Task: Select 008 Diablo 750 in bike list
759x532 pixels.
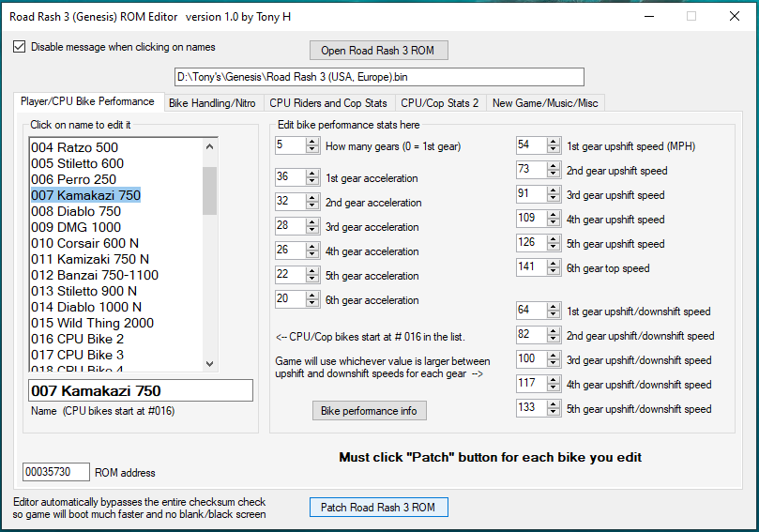Action: (x=76, y=212)
